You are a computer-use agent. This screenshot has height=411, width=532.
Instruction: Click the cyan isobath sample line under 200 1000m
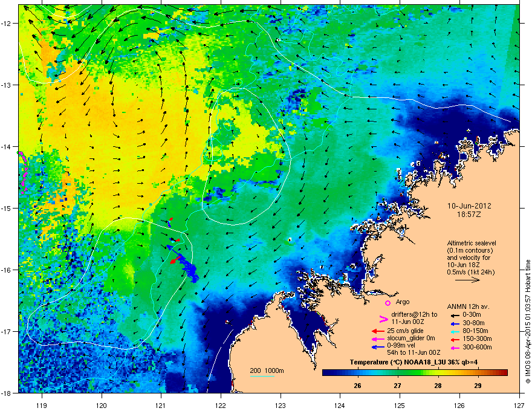pyautogui.click(x=262, y=376)
